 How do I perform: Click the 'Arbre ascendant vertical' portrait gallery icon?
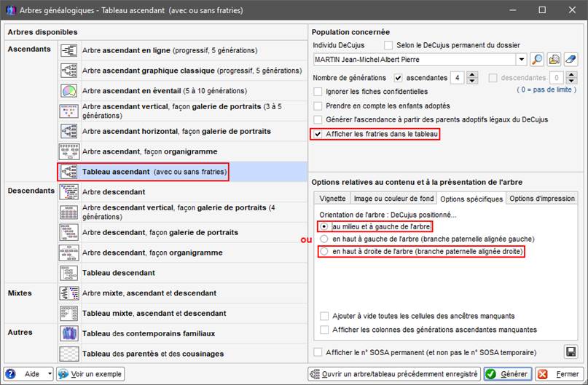[69, 111]
